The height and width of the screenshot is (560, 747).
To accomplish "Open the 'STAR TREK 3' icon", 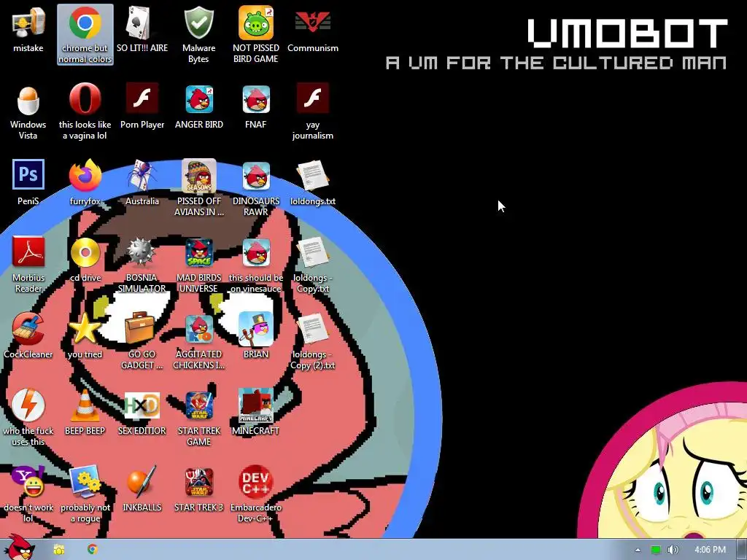I will [198, 489].
